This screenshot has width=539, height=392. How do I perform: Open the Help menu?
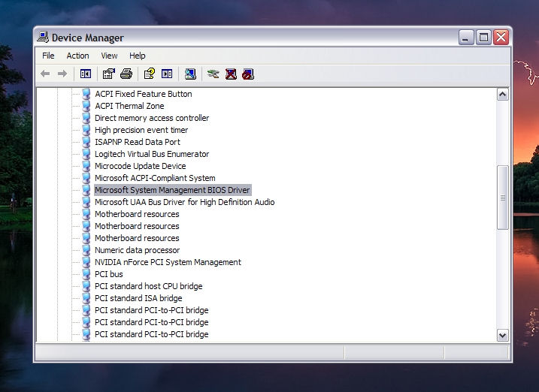(x=137, y=56)
